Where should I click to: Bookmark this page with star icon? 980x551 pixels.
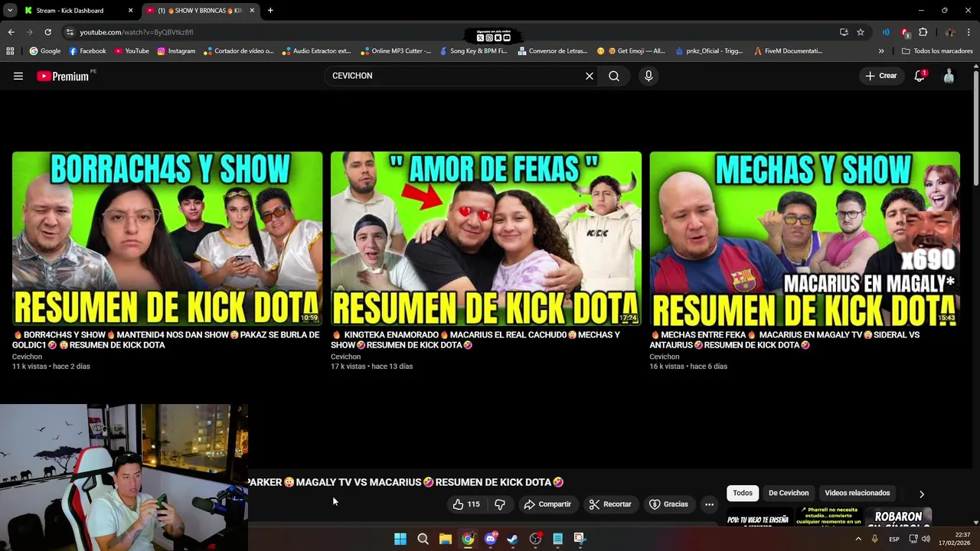(861, 32)
